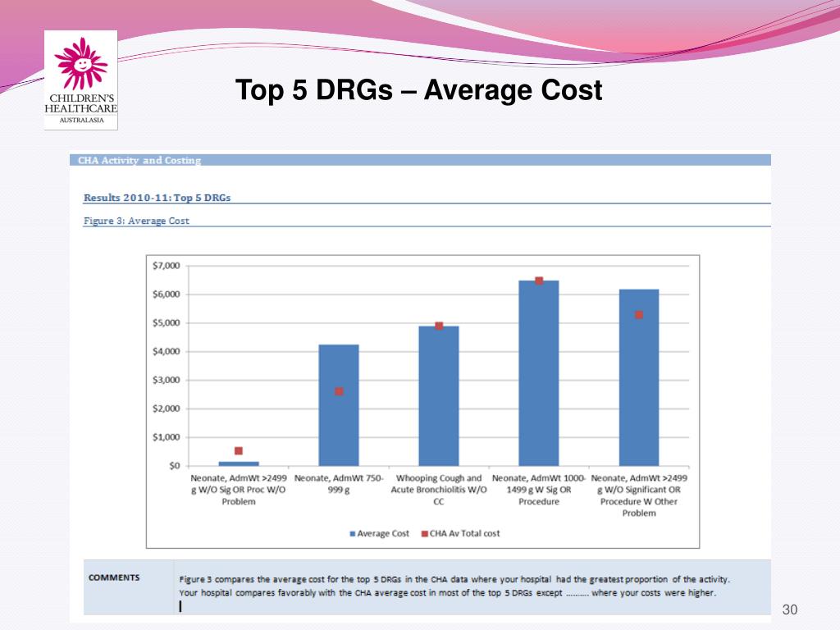Screen dimensions: 840x630
Task: Click the 'CHA Activity and Costing' header bar
Action: coord(420,160)
